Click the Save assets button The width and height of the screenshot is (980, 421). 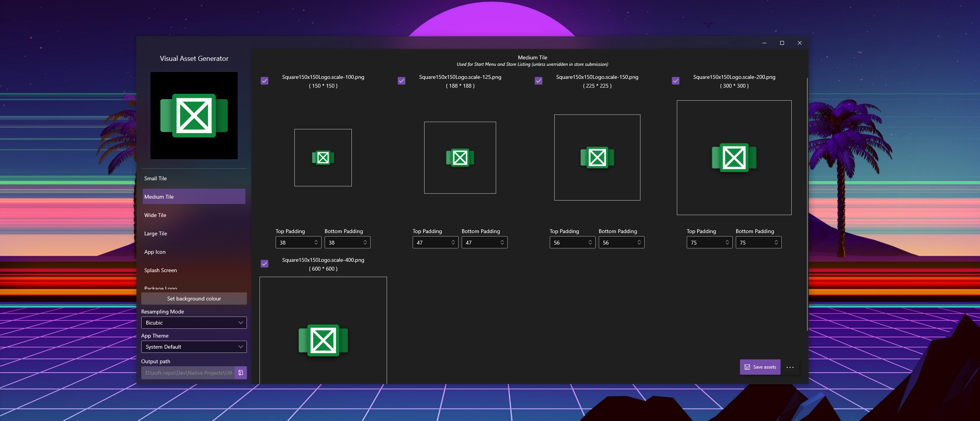click(x=759, y=367)
